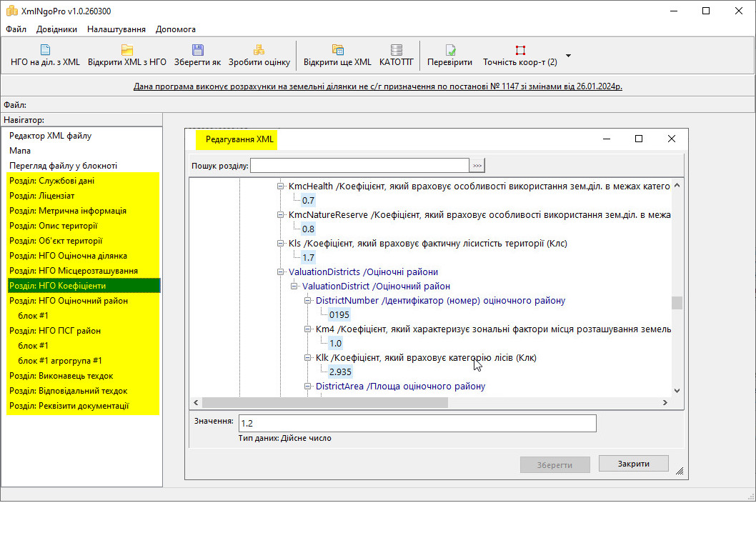Open the toolbar overflow dropdown arrow
The width and height of the screenshot is (756, 538).
tap(568, 55)
